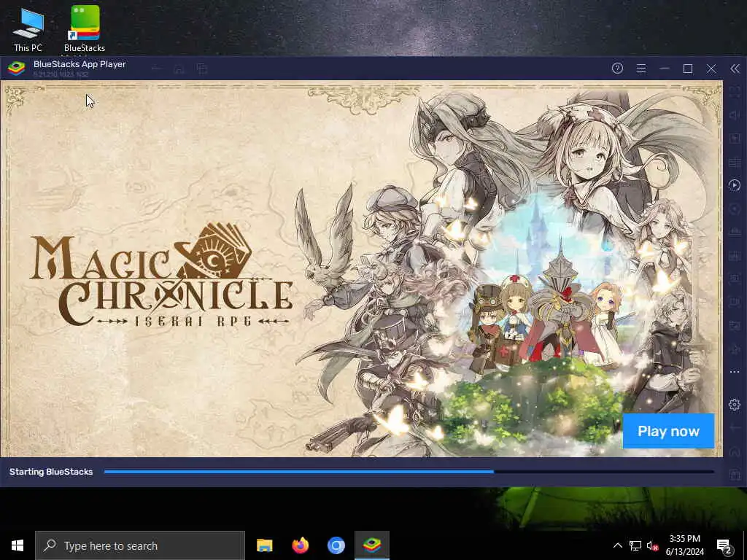Select the This PC desktop icon

[x=28, y=29]
